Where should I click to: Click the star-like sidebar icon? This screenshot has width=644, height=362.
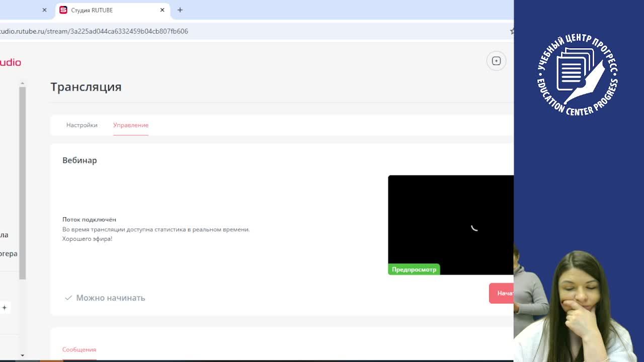coord(4,307)
